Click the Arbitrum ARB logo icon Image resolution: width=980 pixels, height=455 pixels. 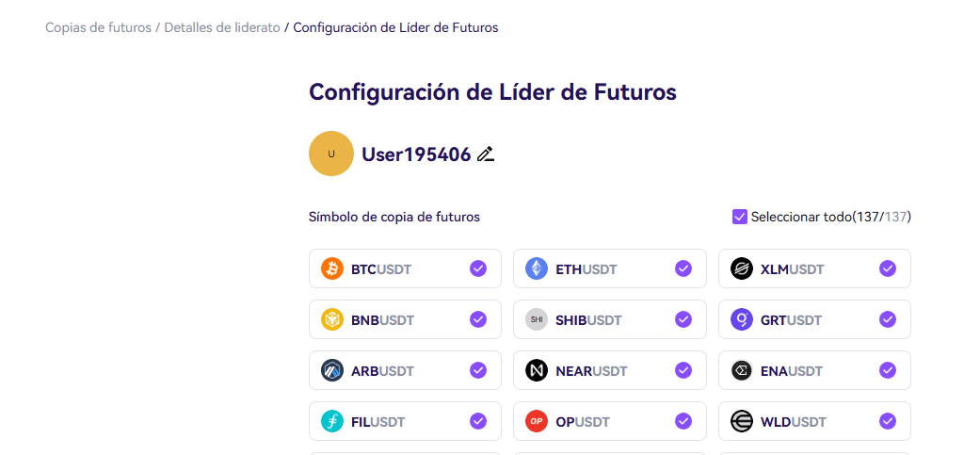point(332,370)
